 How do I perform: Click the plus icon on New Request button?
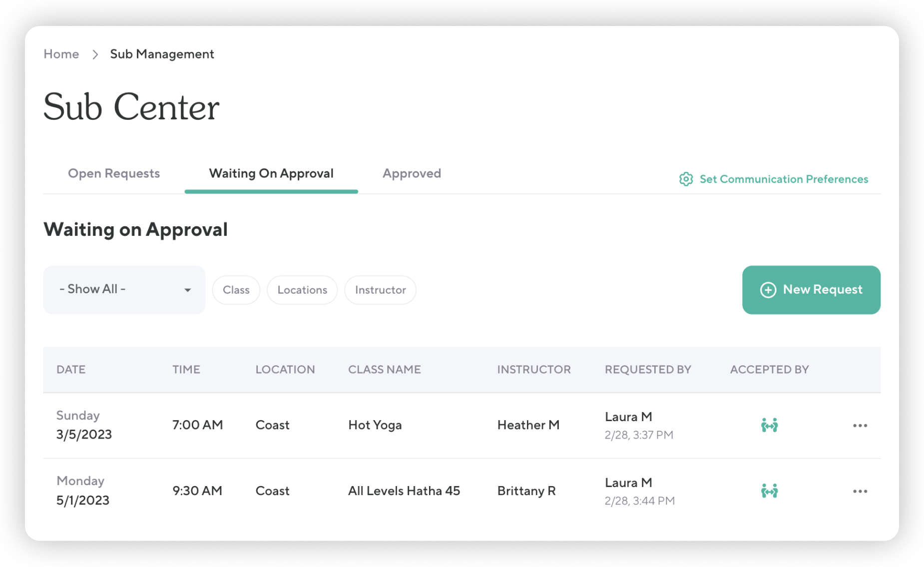pos(768,290)
